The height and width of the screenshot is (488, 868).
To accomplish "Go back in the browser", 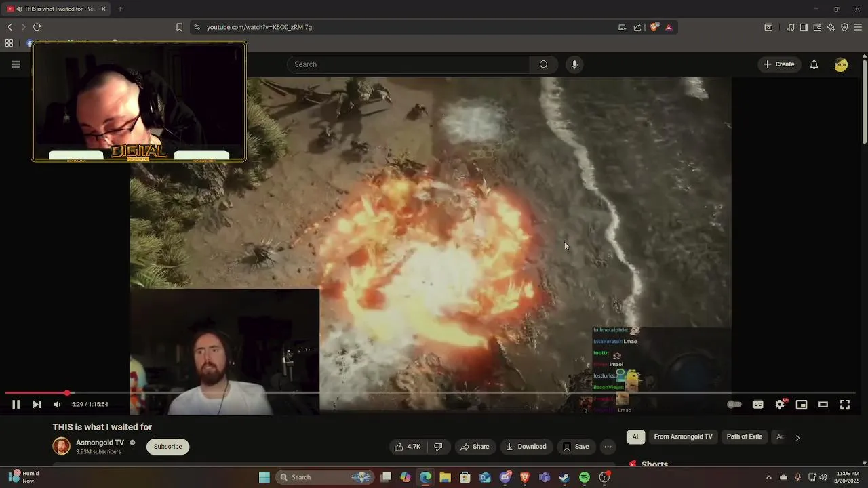I will (x=10, y=27).
